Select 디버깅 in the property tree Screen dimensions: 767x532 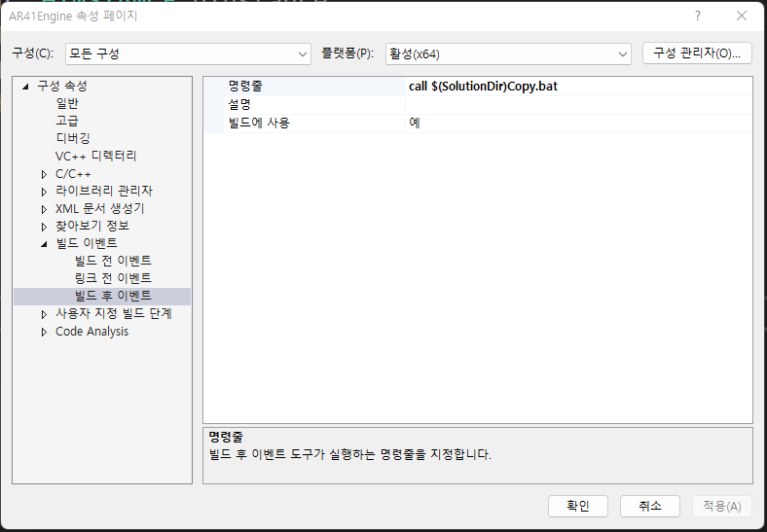(73, 138)
